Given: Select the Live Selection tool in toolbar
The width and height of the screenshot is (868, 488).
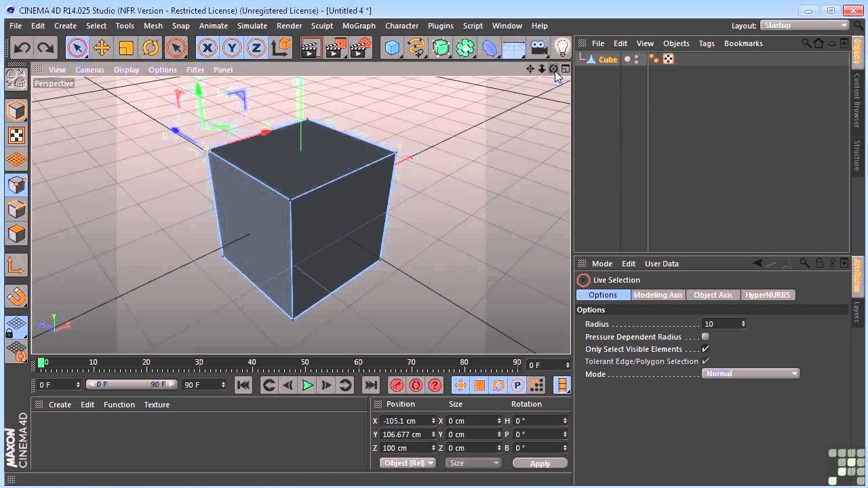Looking at the screenshot, I should [77, 47].
